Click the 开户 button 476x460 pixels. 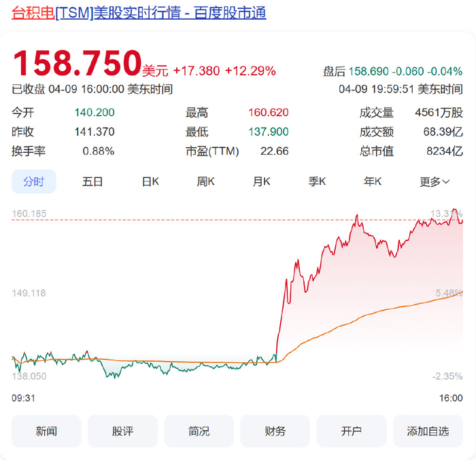352,431
